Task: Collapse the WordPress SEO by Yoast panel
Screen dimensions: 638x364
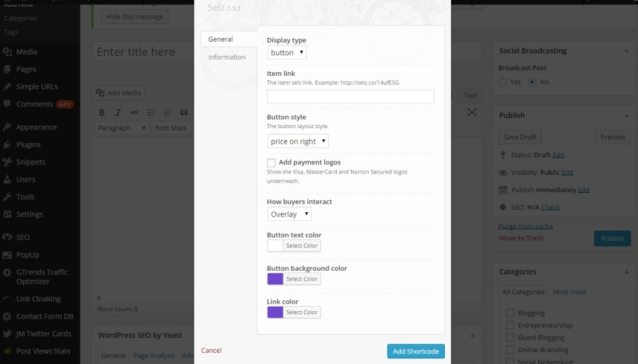Action: click(472, 335)
